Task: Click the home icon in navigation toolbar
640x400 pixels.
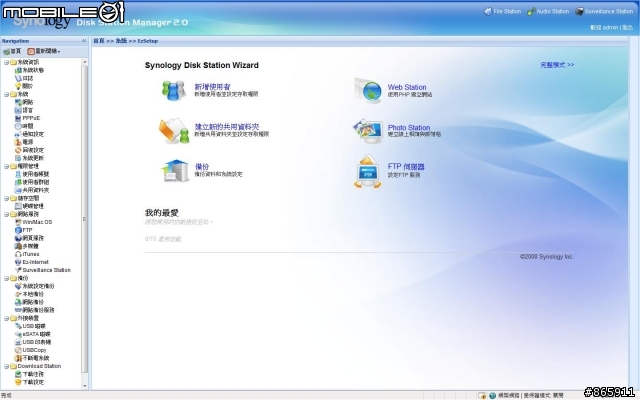Action: pos(6,51)
